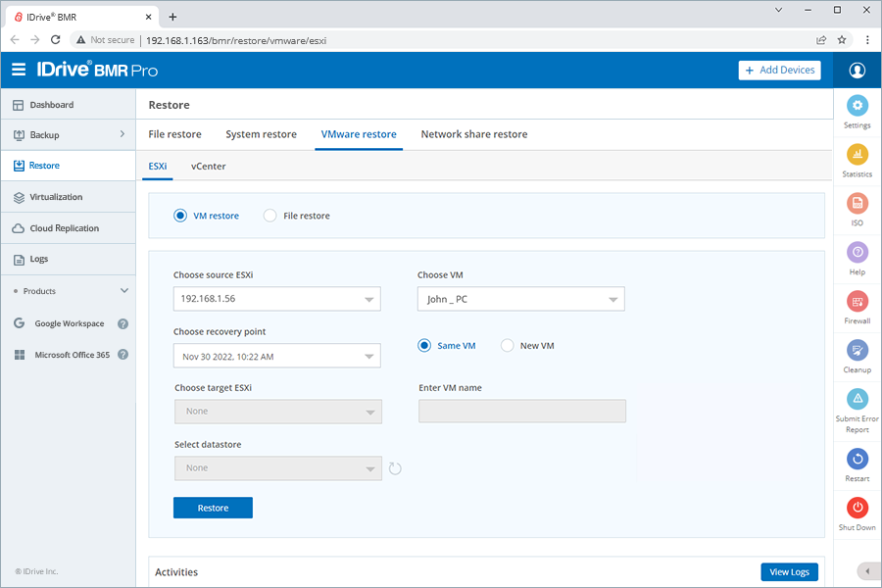Screen dimensions: 882x588
Task: Choose the New VM radio option
Action: 508,345
